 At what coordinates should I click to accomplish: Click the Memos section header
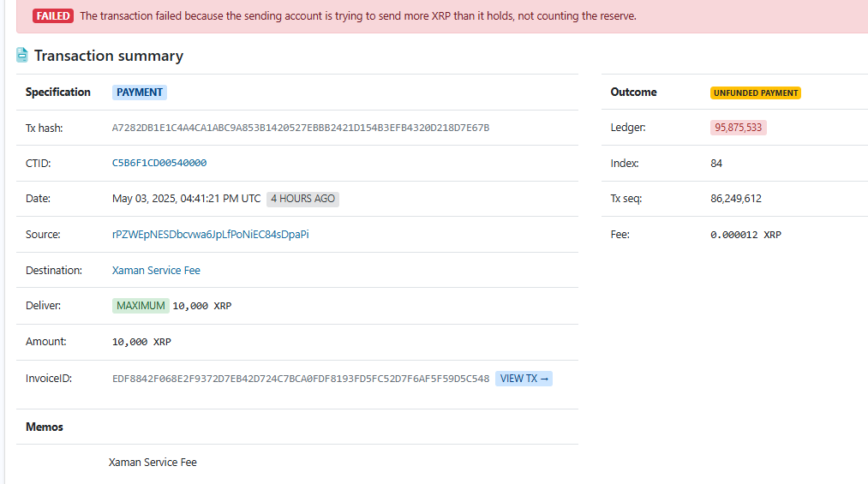coord(45,427)
